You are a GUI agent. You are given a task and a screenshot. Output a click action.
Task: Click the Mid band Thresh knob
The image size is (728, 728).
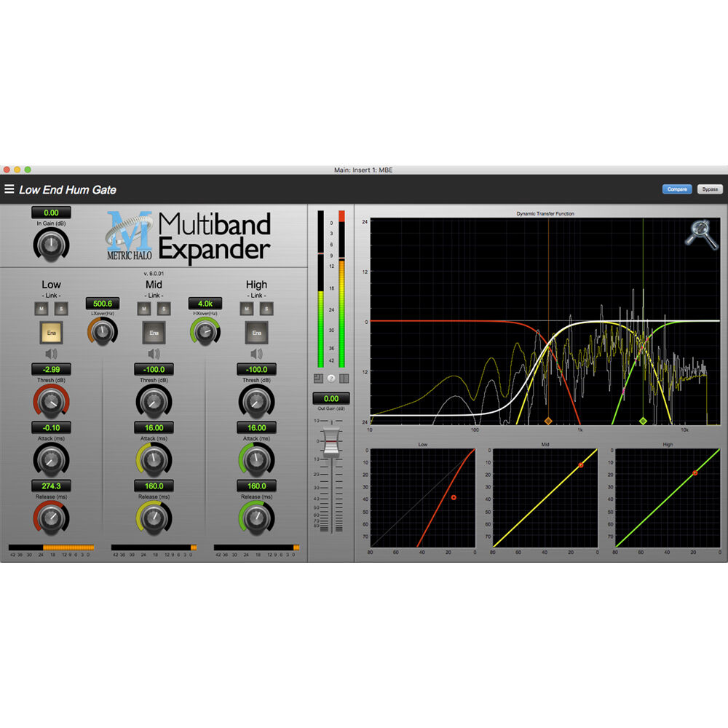pos(154,401)
